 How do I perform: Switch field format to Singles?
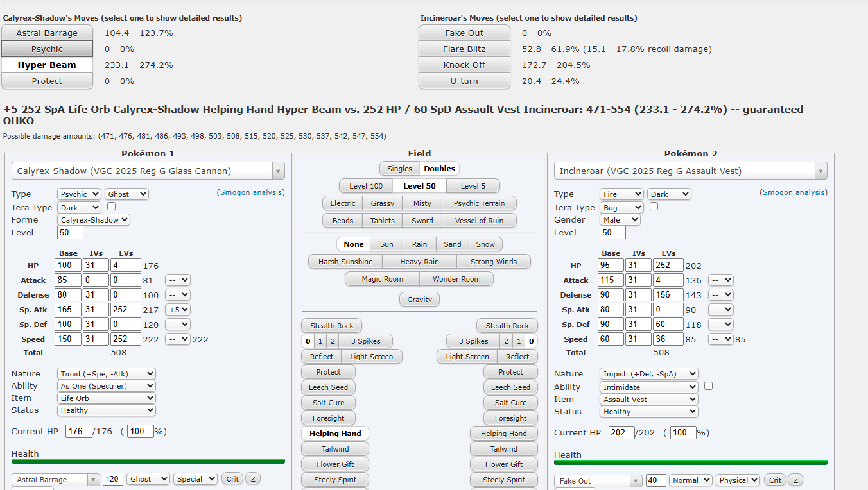(399, 169)
